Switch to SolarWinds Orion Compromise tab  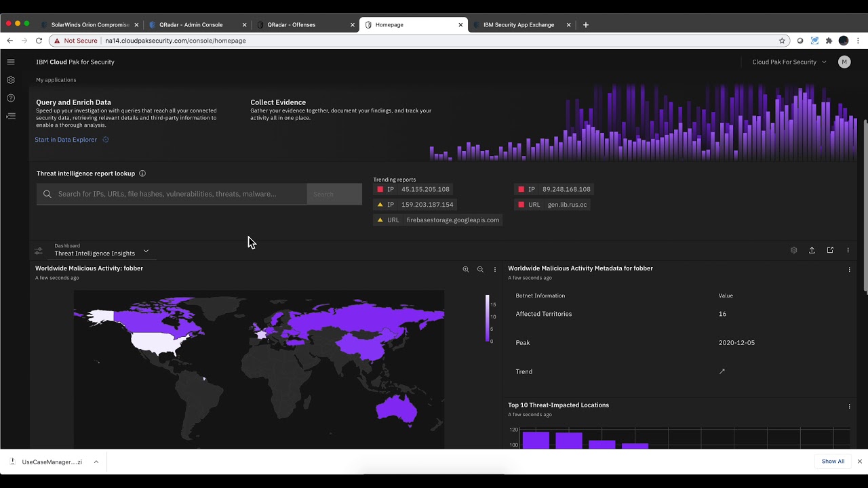point(90,24)
